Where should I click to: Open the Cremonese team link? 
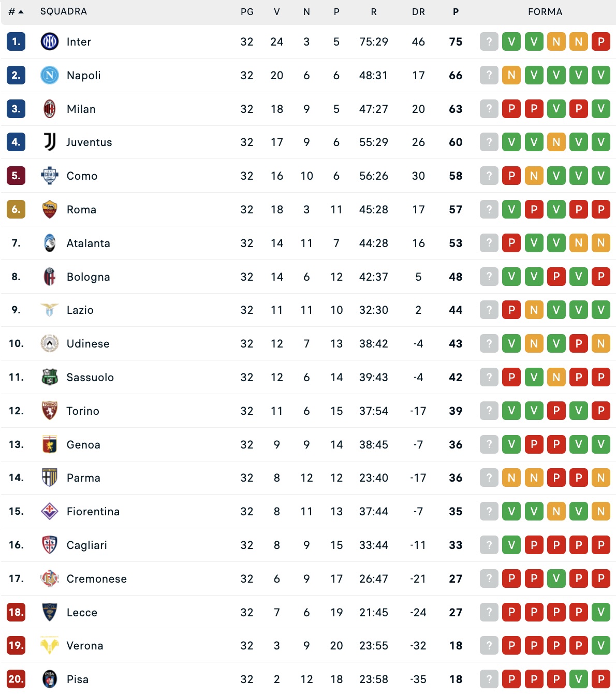(x=96, y=579)
